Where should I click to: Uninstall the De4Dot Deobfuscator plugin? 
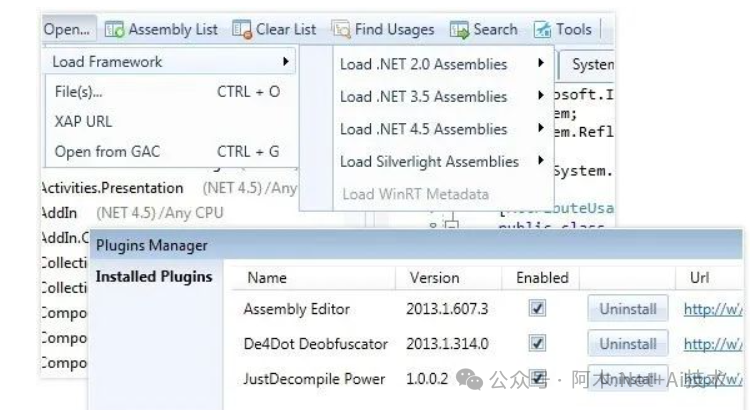tap(627, 344)
